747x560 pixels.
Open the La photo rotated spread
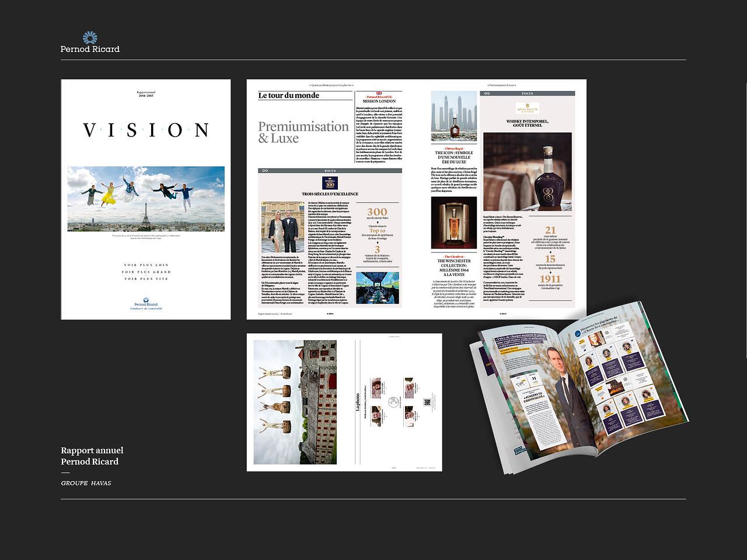tap(344, 402)
